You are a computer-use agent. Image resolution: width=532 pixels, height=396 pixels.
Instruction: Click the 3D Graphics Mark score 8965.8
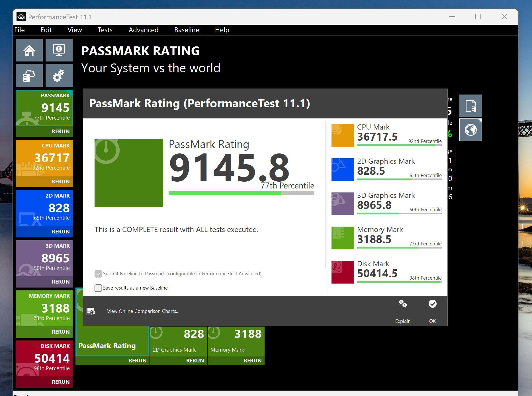coord(375,205)
